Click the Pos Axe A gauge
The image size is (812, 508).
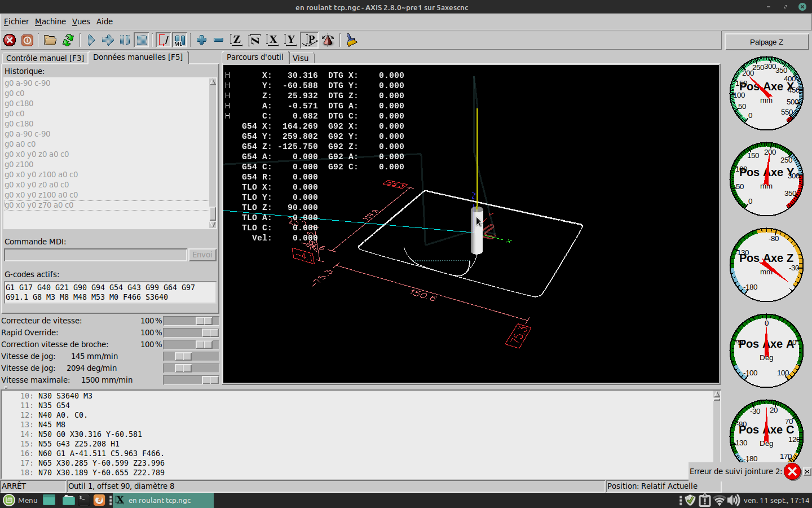coord(766,351)
